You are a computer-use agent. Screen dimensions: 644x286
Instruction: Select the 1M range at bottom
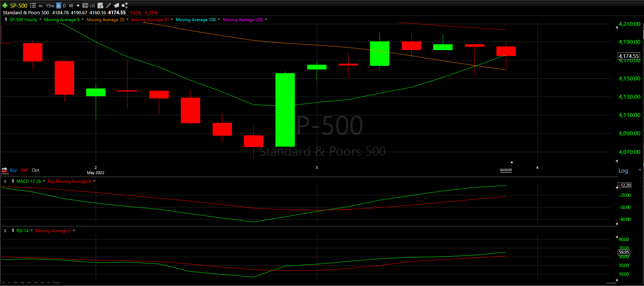35,282
